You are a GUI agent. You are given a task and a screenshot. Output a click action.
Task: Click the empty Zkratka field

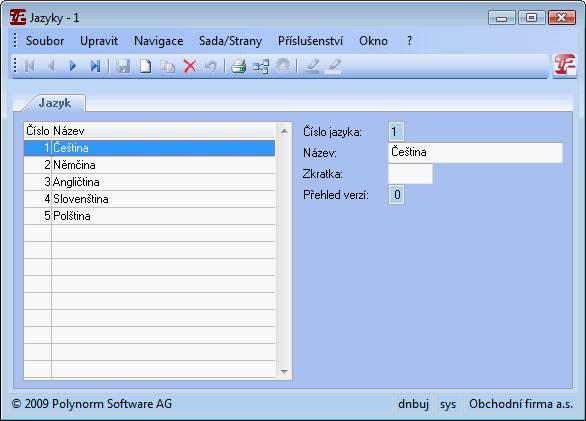point(410,174)
